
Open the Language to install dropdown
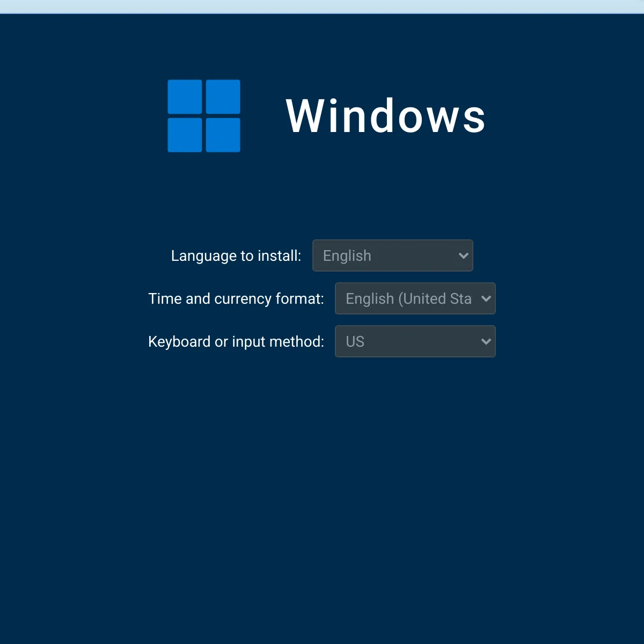tap(393, 255)
